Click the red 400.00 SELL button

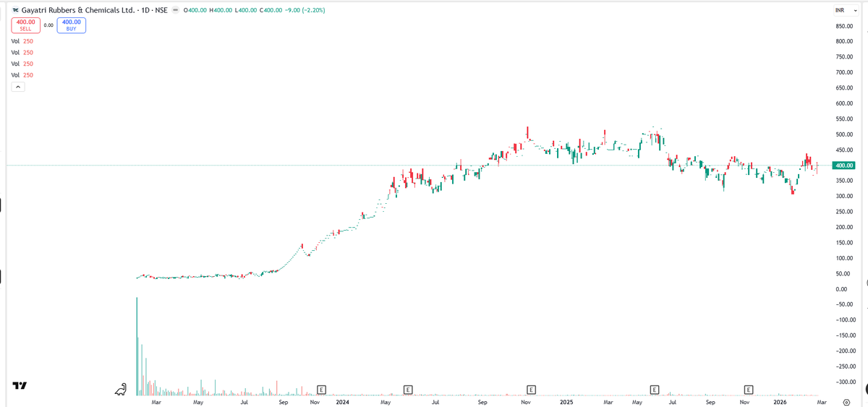pos(25,25)
